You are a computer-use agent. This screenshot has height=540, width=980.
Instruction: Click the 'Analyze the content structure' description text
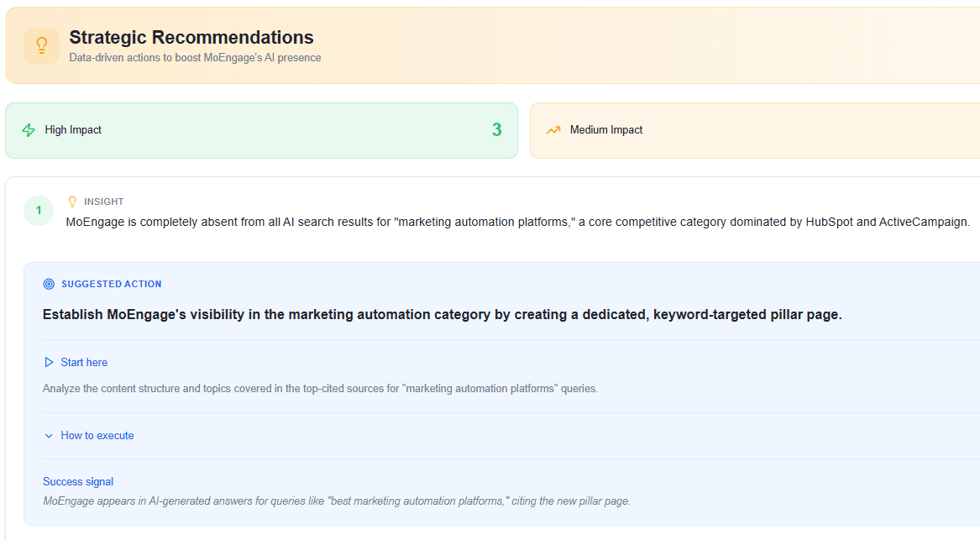320,388
